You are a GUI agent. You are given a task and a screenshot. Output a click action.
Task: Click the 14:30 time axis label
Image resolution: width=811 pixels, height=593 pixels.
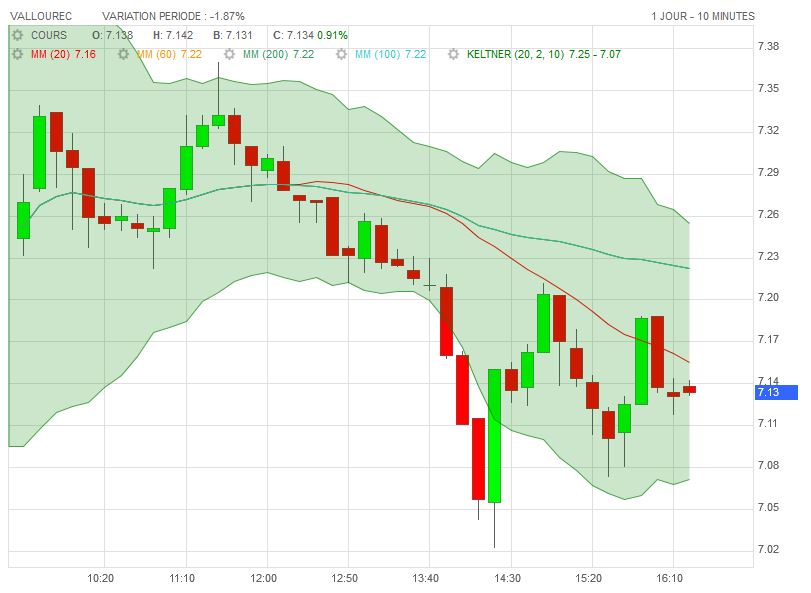507,578
